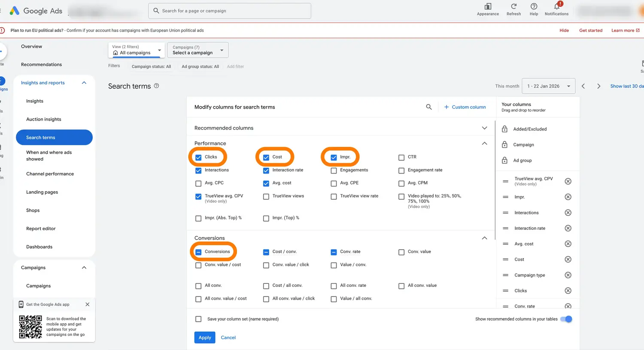Open the Select a campaign dropdown
Screen dimensions: 644x350
[x=197, y=50]
